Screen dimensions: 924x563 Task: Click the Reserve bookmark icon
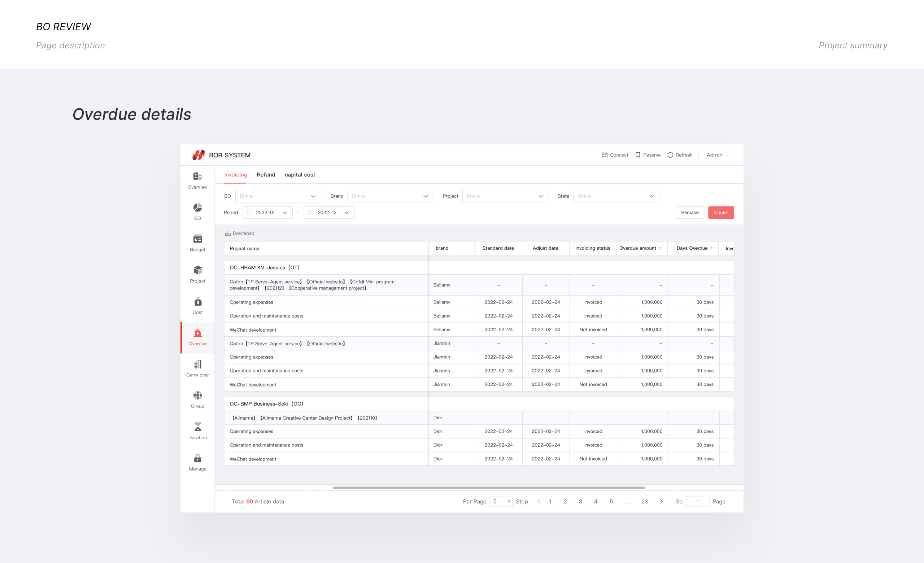[x=638, y=155]
